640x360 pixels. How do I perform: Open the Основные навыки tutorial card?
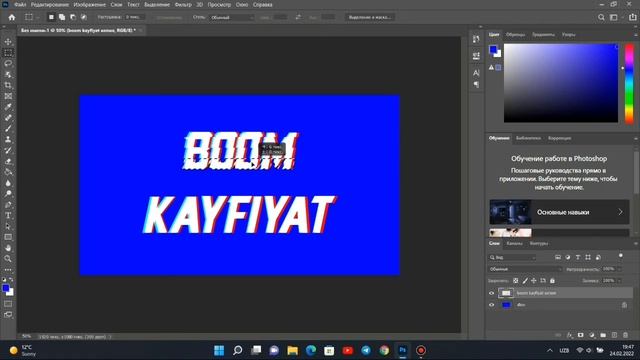559,212
